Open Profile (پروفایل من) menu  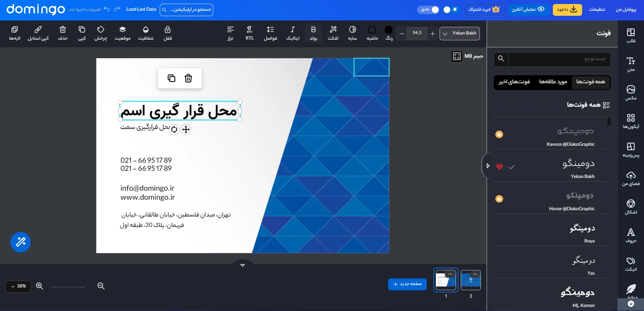626,9
